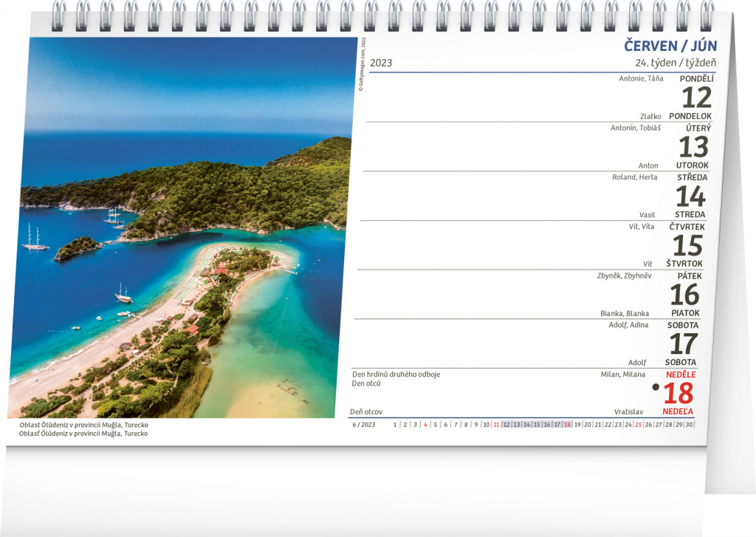Image resolution: width=756 pixels, height=537 pixels.
Task: Select Friday date number 16
Action: (684, 295)
